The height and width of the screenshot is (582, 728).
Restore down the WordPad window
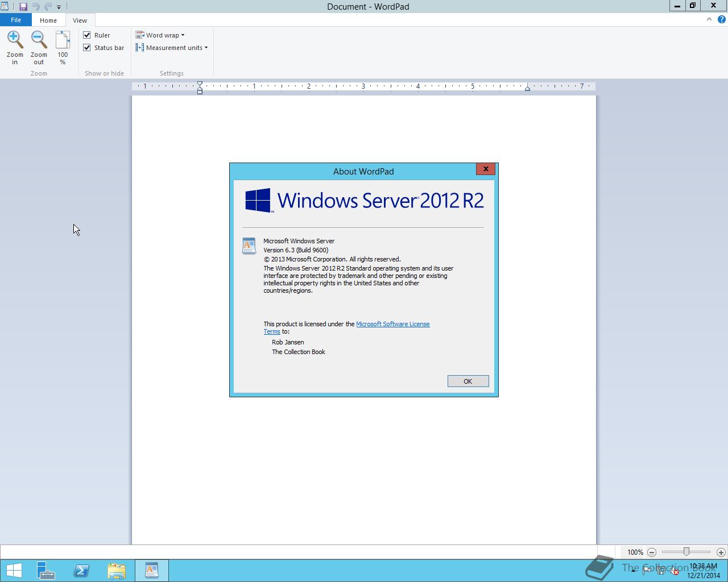coord(693,6)
